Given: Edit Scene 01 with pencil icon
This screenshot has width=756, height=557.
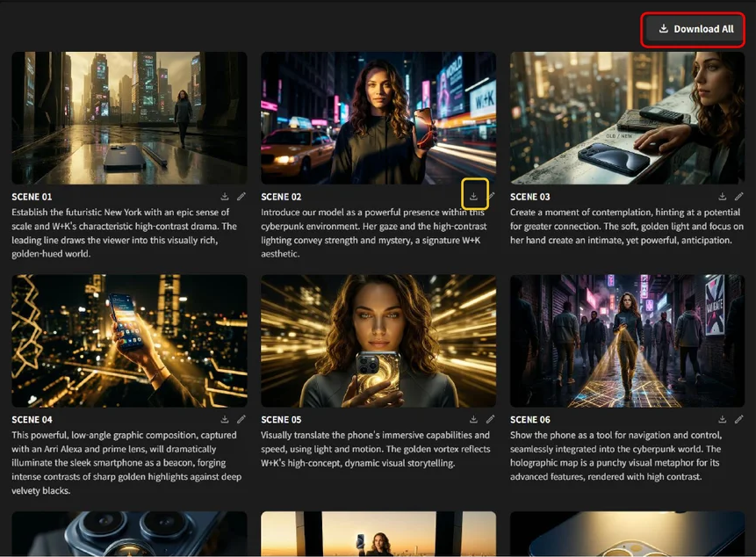Looking at the screenshot, I should tap(241, 196).
